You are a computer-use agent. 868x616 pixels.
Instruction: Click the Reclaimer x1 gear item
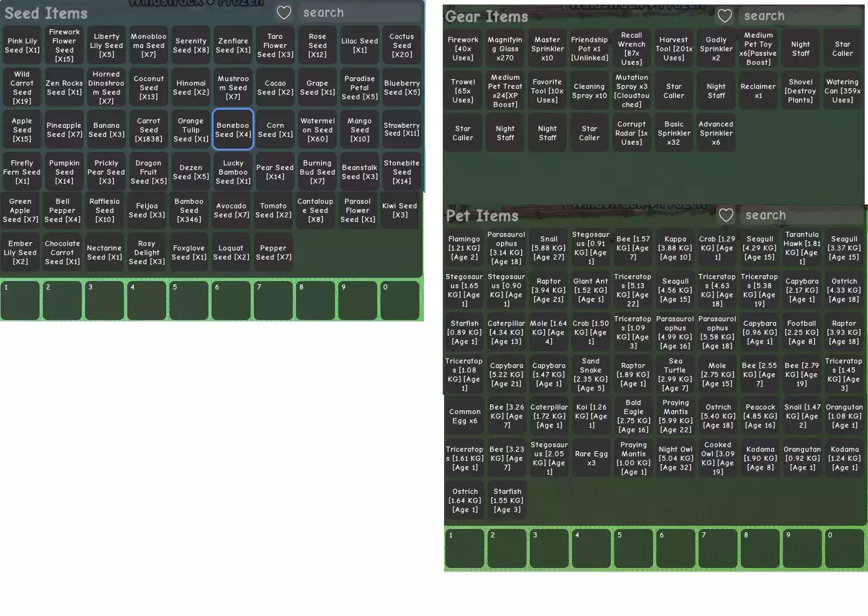pos(758,91)
